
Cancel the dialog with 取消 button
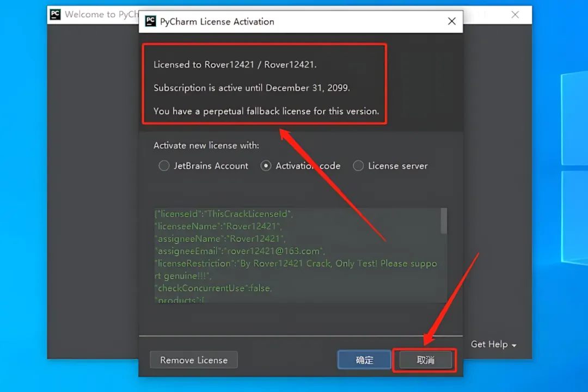[x=426, y=360]
